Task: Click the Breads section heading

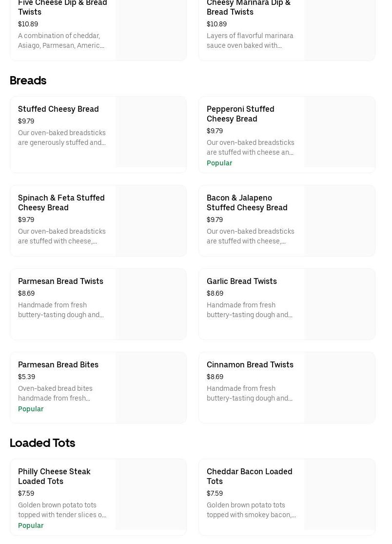Action: [28, 80]
